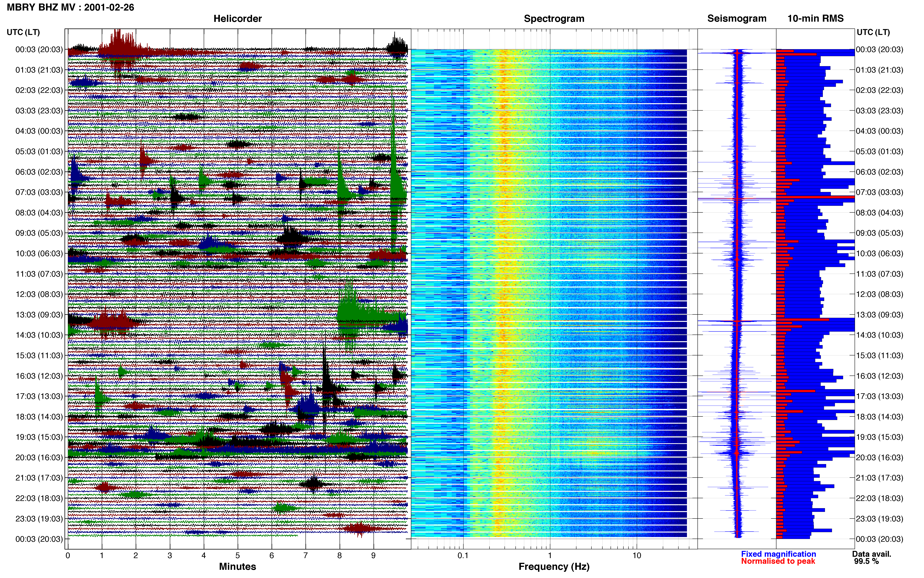Click minute tick '5' on helicorder axis
The image size is (924, 578).
point(238,556)
